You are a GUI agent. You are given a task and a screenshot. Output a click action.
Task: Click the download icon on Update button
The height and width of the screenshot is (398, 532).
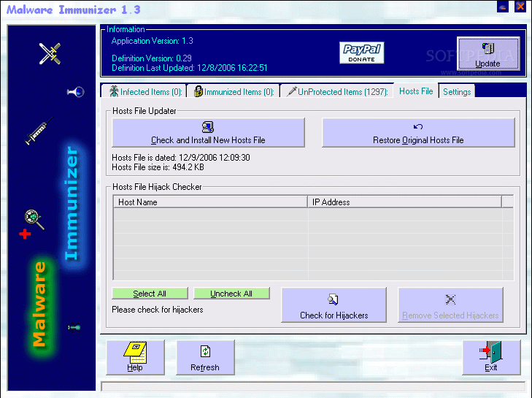(x=488, y=48)
